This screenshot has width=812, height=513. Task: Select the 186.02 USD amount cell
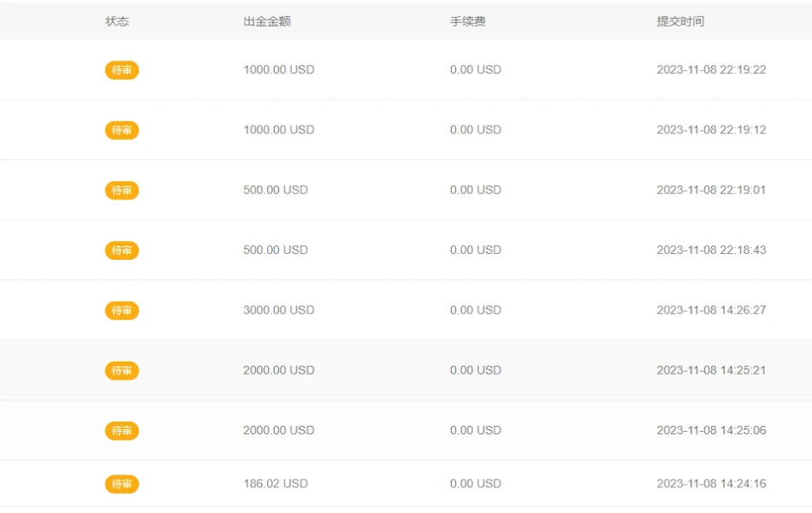click(x=275, y=484)
